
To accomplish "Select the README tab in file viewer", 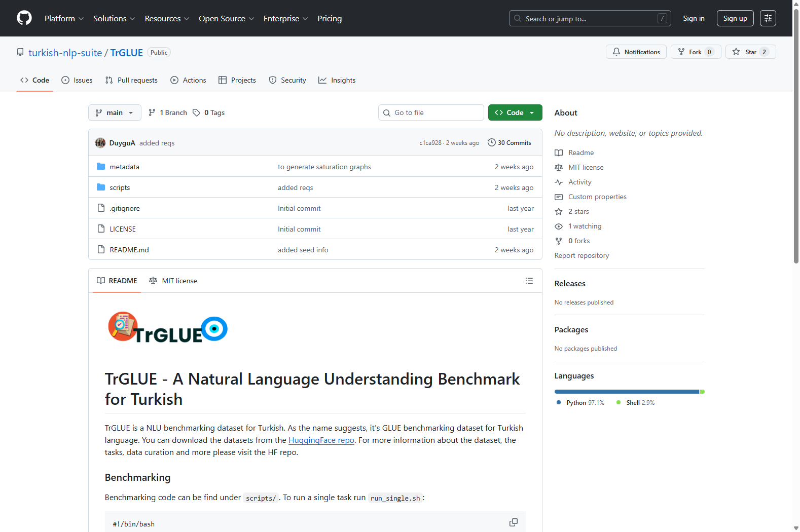I will [x=117, y=281].
